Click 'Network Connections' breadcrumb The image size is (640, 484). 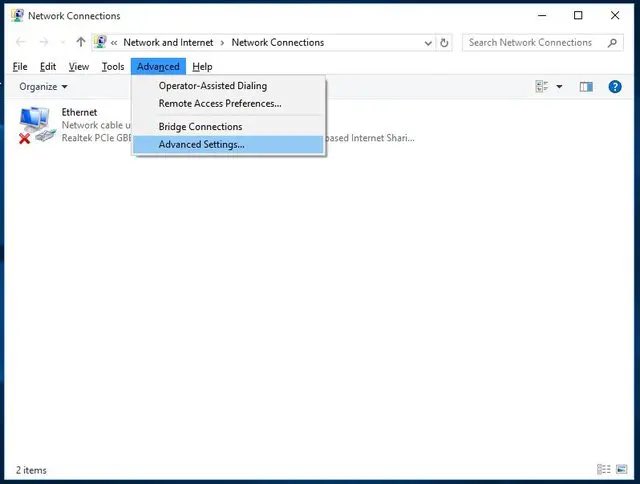pos(278,42)
